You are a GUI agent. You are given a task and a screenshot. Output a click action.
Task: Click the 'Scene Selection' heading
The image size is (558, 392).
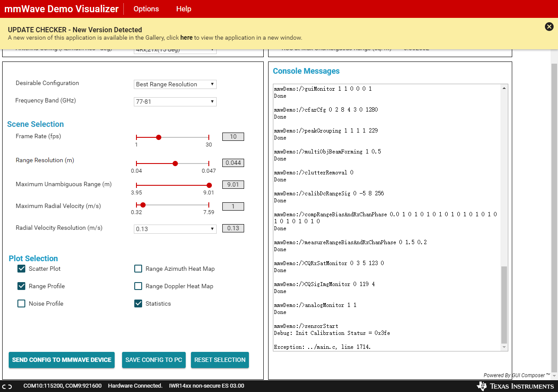pos(35,124)
